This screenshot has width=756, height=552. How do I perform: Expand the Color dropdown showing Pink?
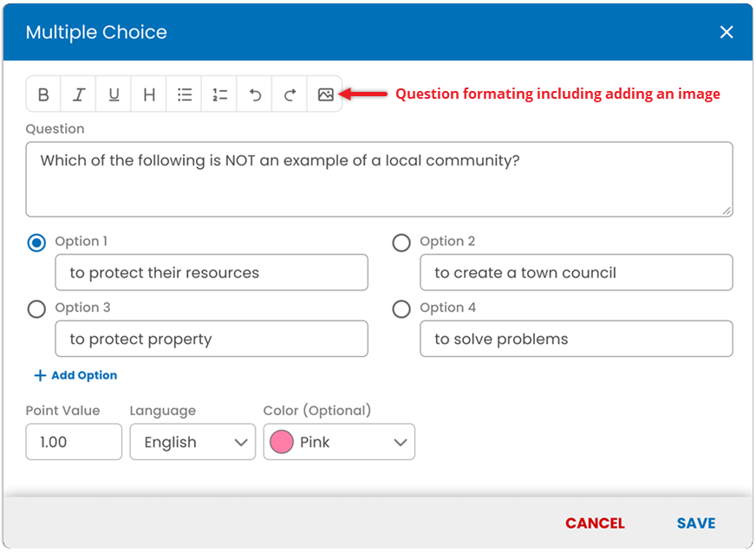click(x=339, y=442)
